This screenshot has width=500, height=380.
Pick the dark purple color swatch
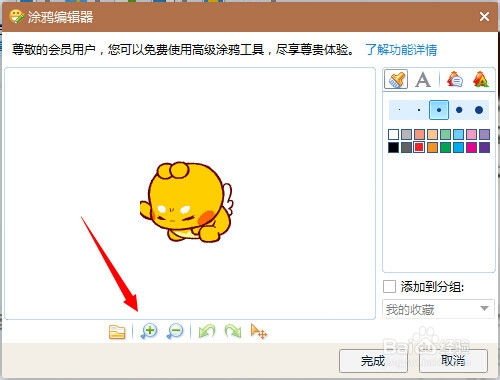(x=484, y=147)
